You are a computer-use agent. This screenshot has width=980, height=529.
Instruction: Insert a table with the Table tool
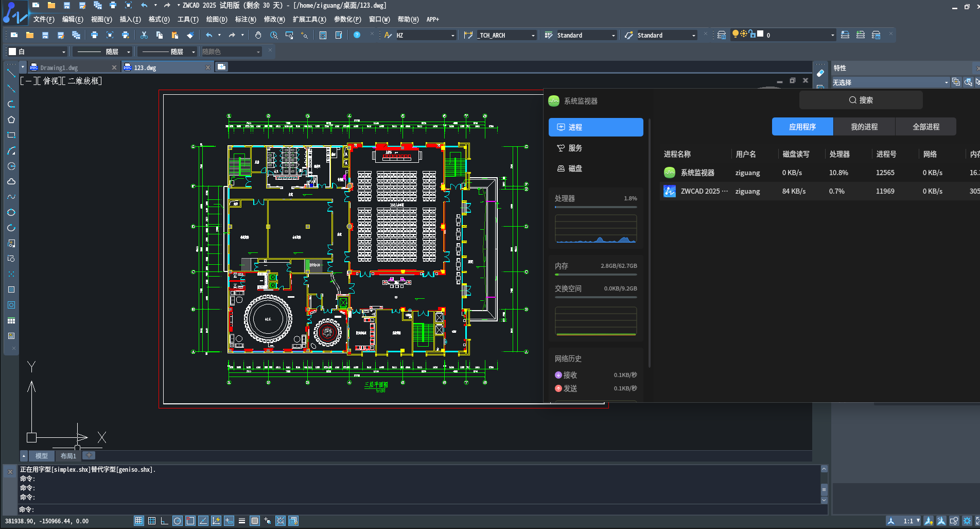tap(11, 320)
